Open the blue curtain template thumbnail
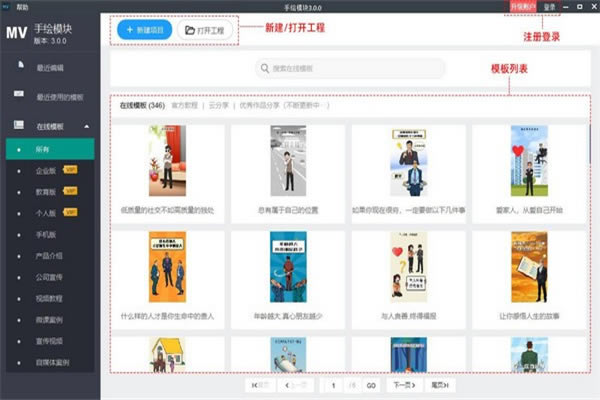Viewport: 600px width, 400px height. (x=409, y=355)
